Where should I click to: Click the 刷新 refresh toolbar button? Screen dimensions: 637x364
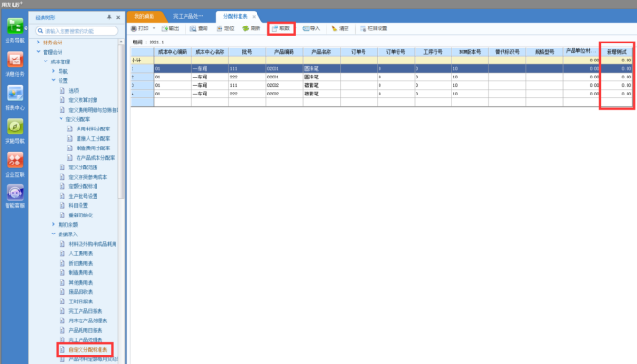[252, 28]
